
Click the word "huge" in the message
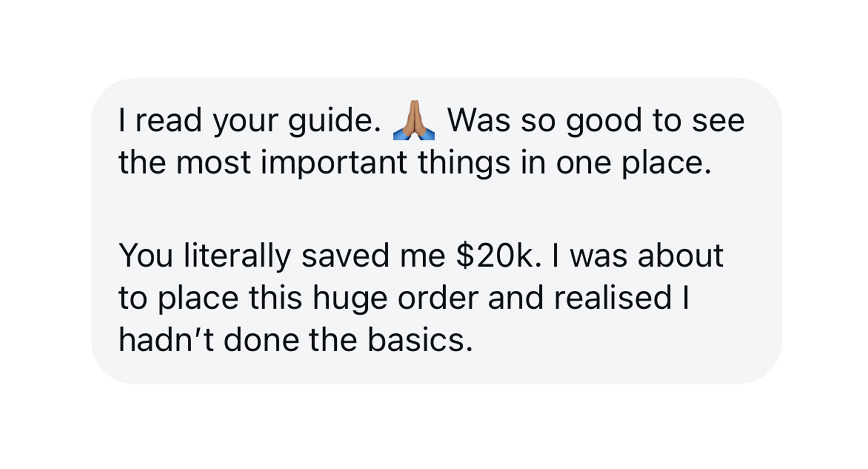tap(350, 298)
